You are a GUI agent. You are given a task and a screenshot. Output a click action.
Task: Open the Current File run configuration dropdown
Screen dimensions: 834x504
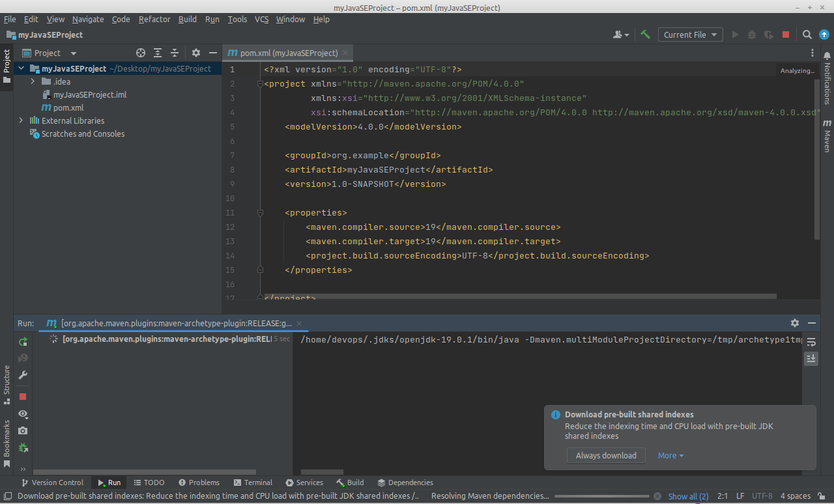point(690,35)
